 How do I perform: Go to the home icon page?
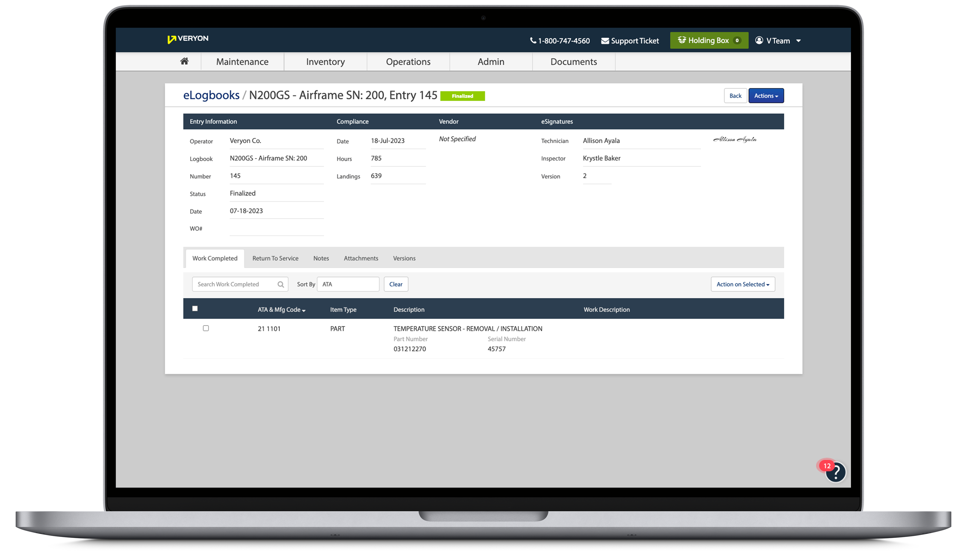point(184,61)
